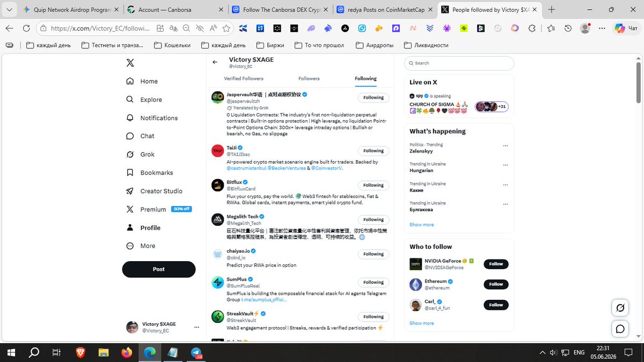This screenshot has width=644, height=362.
Task: Switch to Followers tab
Action: (x=309, y=79)
